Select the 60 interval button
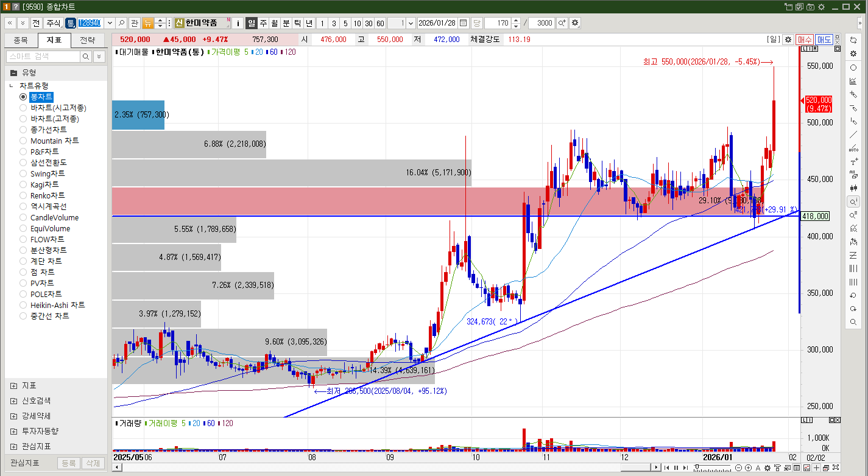Image resolution: width=868 pixels, height=476 pixels. click(x=380, y=23)
